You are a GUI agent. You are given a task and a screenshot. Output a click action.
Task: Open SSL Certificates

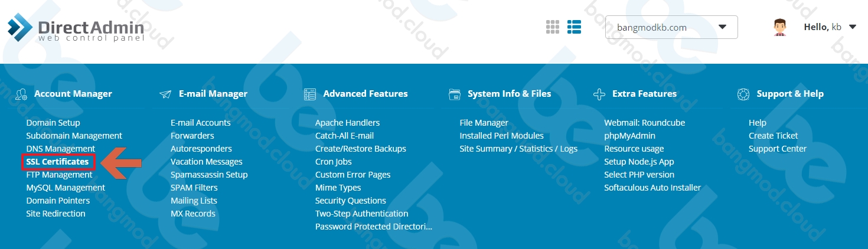click(x=57, y=162)
